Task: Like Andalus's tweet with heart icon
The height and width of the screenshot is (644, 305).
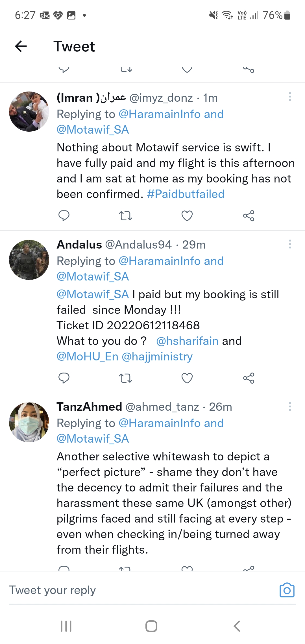Action: coord(187,378)
